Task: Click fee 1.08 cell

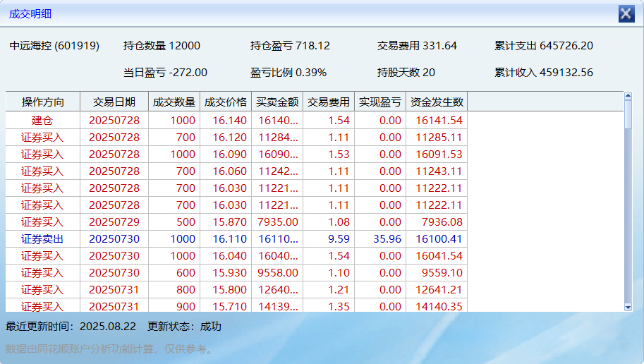Action: pyautogui.click(x=329, y=222)
